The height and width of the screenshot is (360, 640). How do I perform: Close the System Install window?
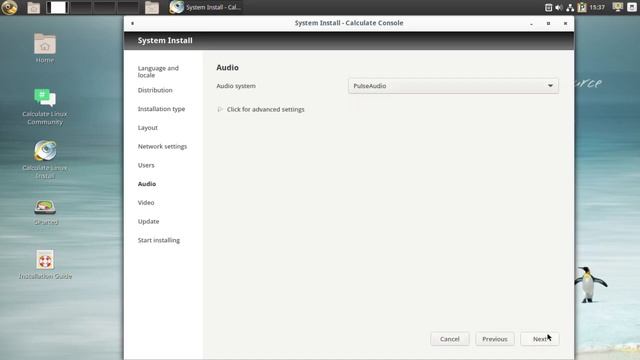[565, 24]
